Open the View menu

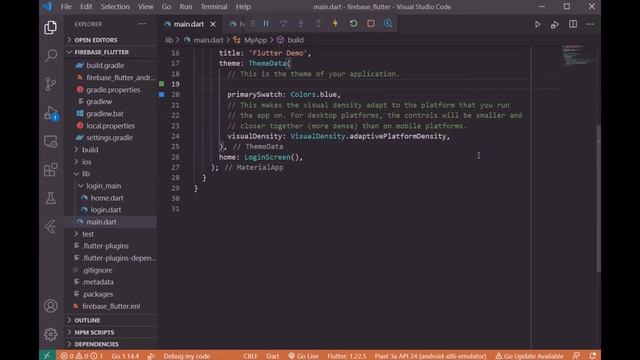click(146, 7)
